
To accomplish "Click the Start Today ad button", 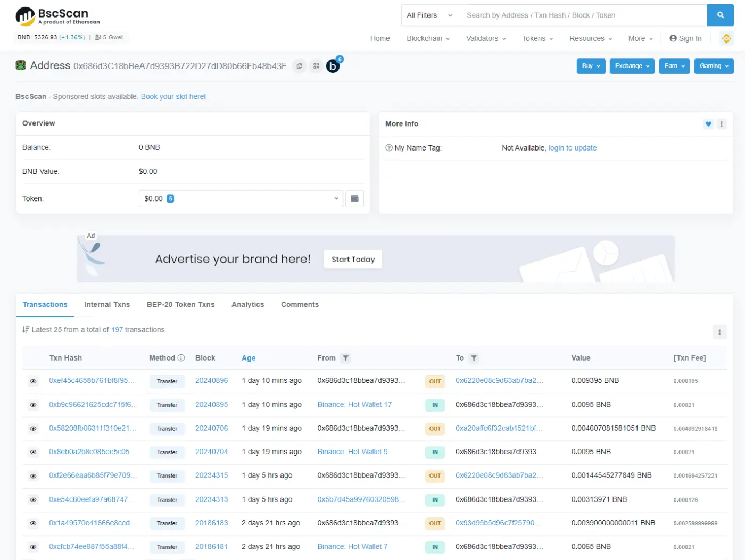I will (x=353, y=260).
